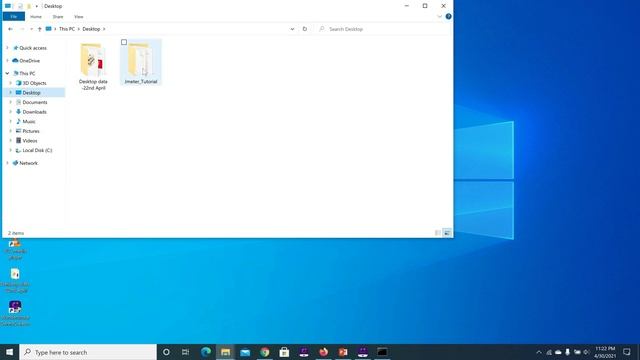Open Music in the sidebar
This screenshot has width=640, height=360.
coord(29,122)
